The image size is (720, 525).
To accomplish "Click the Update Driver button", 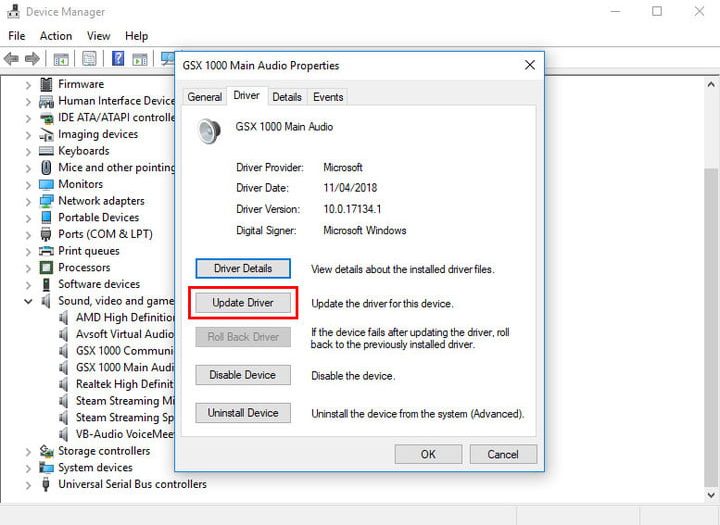I will [242, 303].
